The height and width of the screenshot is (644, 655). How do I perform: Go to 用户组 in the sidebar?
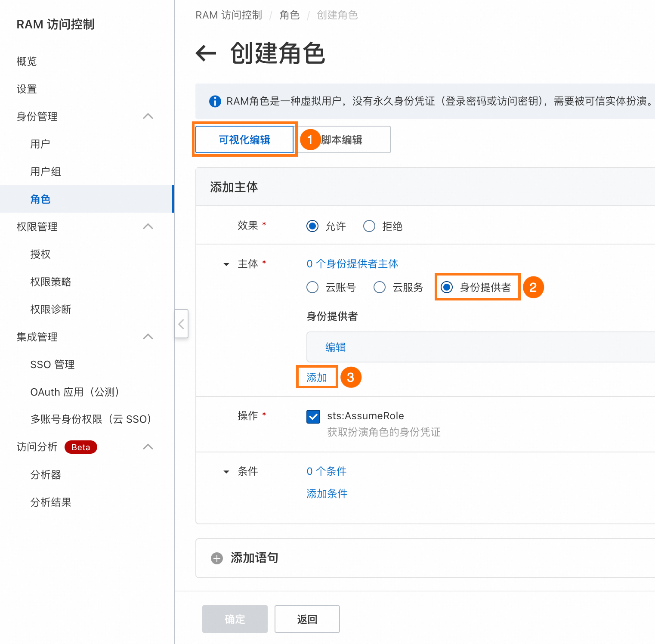pyautogui.click(x=46, y=171)
